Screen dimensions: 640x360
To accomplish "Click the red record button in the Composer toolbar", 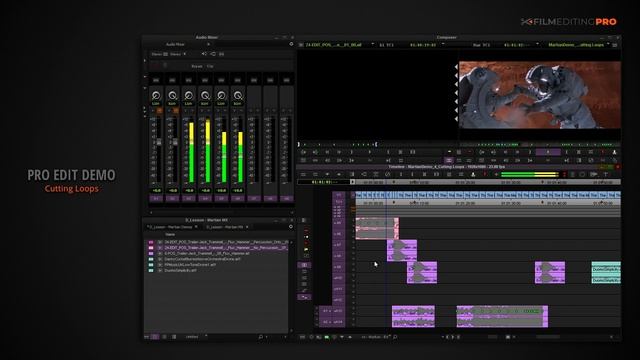I will click(x=602, y=152).
